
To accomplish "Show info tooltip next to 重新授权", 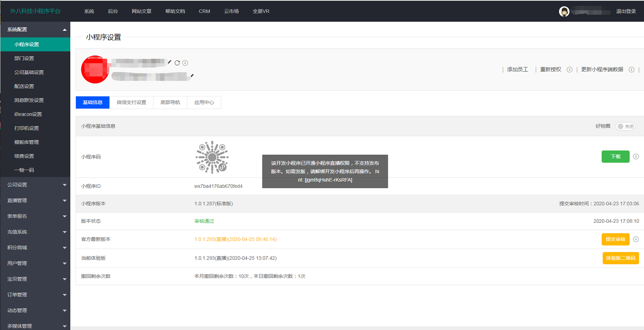I will tap(570, 69).
